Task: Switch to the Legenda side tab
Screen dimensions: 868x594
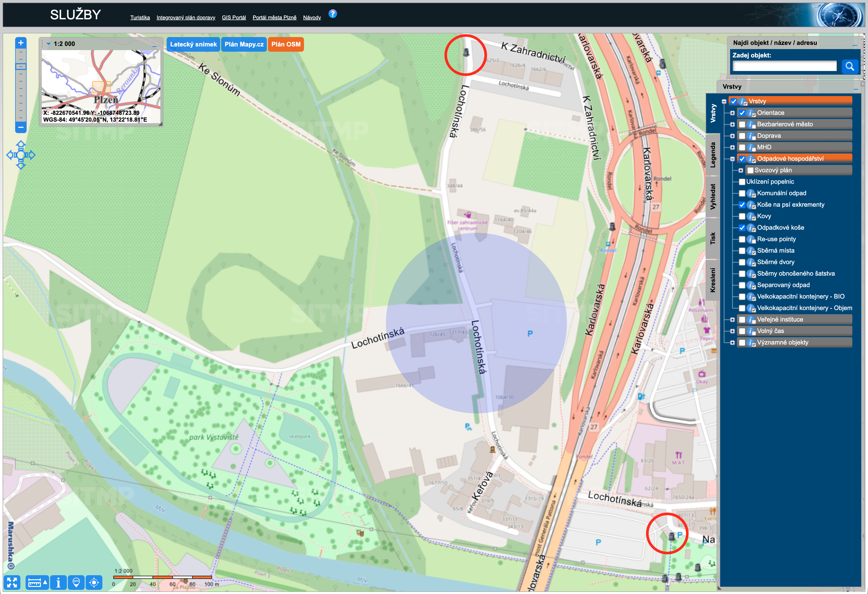Action: [713, 155]
